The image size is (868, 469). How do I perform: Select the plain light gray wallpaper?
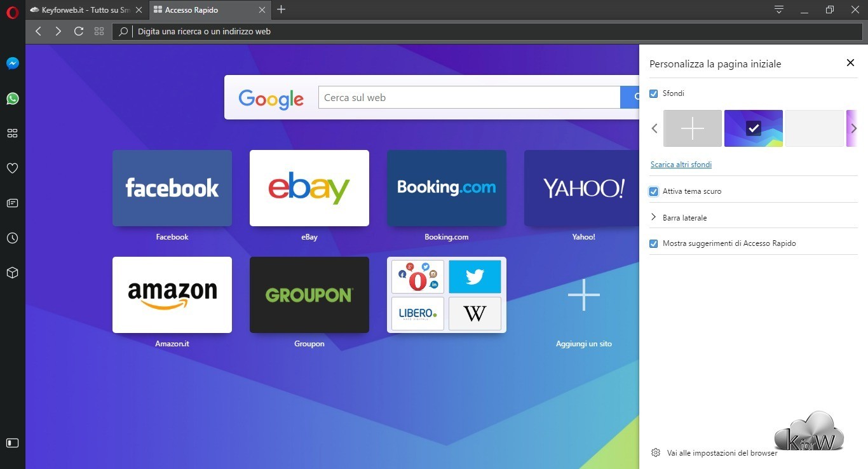814,128
